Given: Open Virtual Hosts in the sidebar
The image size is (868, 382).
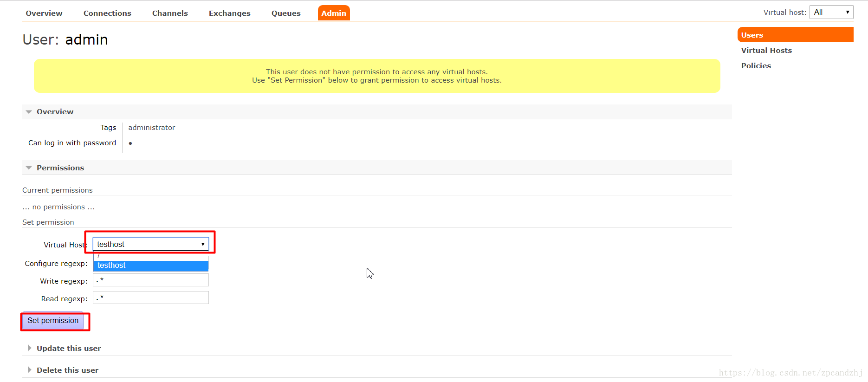Looking at the screenshot, I should pyautogui.click(x=766, y=51).
